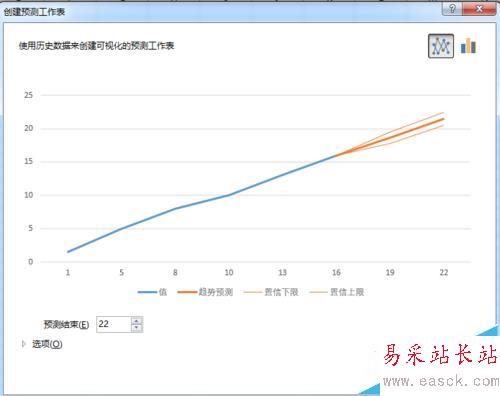Click x-axis label 22
This screenshot has height=396, width=500.
(444, 273)
